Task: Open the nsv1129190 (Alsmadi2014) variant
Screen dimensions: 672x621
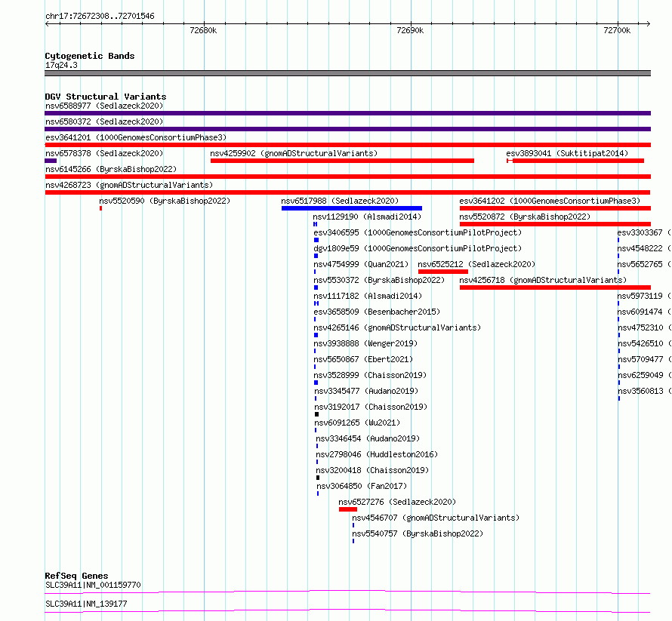Action: [367, 217]
